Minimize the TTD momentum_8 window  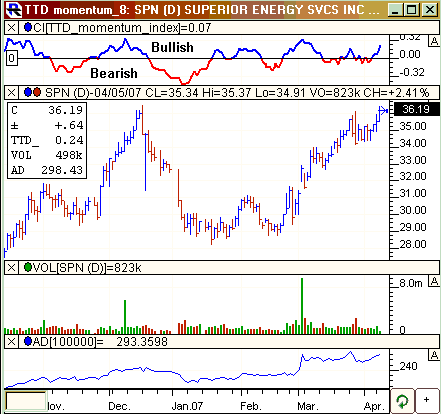click(395, 10)
